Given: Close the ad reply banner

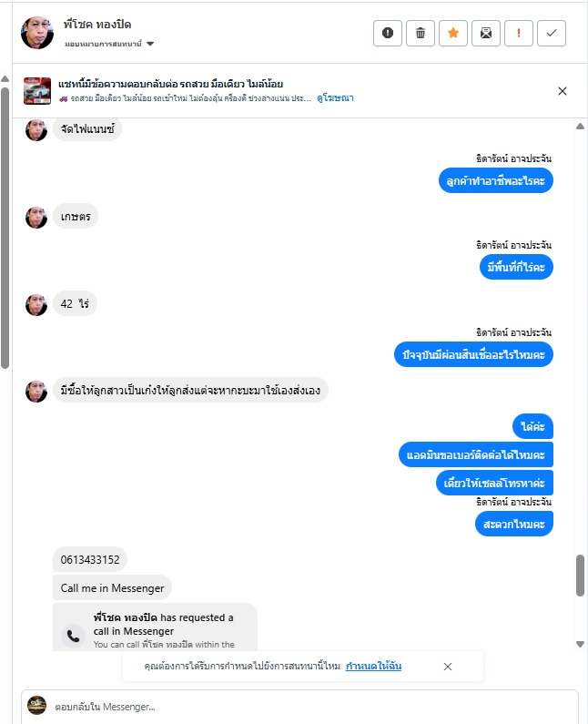Looking at the screenshot, I should pos(563,91).
